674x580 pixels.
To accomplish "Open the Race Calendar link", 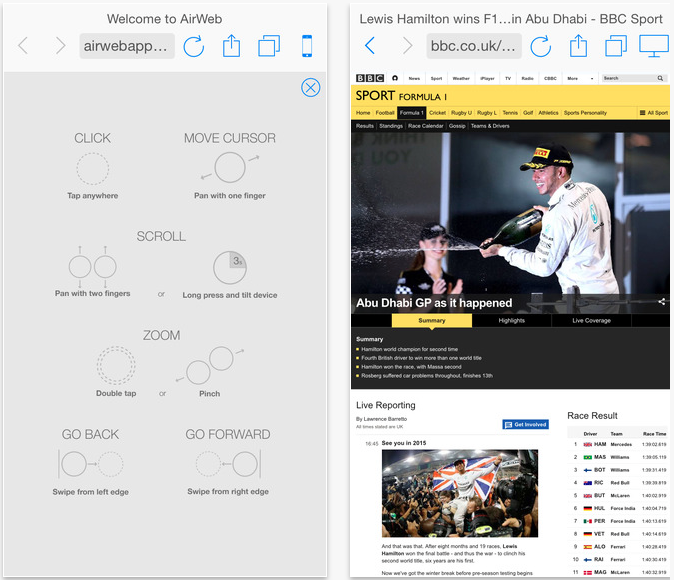I will tap(426, 126).
